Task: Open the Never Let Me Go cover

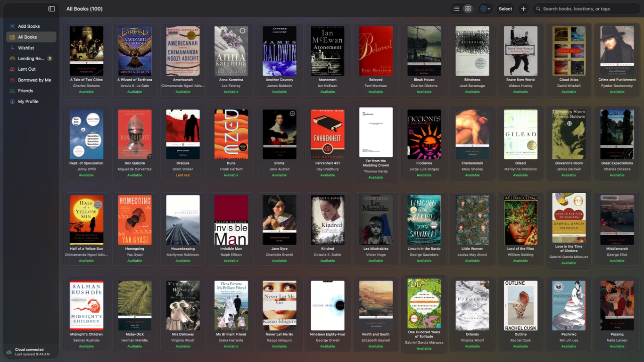Action: point(279,305)
